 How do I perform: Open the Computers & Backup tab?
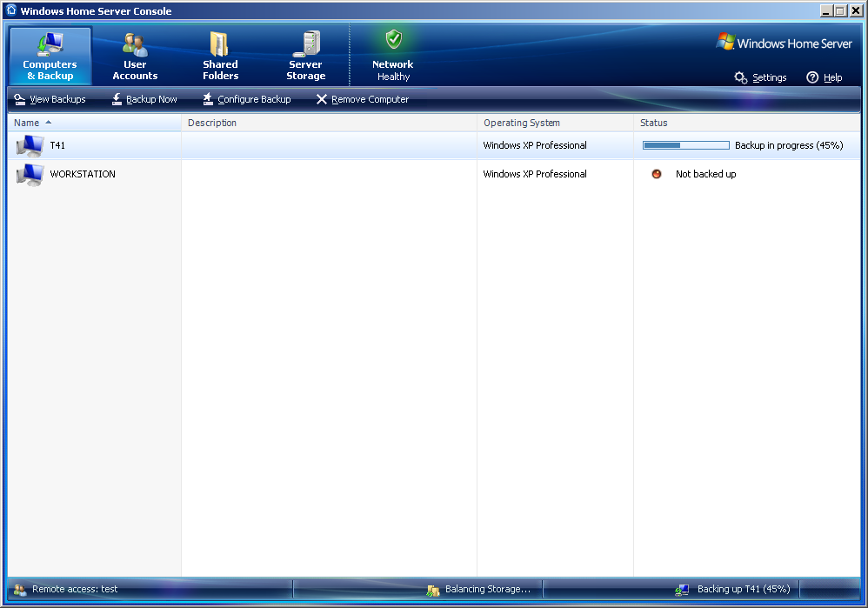coord(50,57)
